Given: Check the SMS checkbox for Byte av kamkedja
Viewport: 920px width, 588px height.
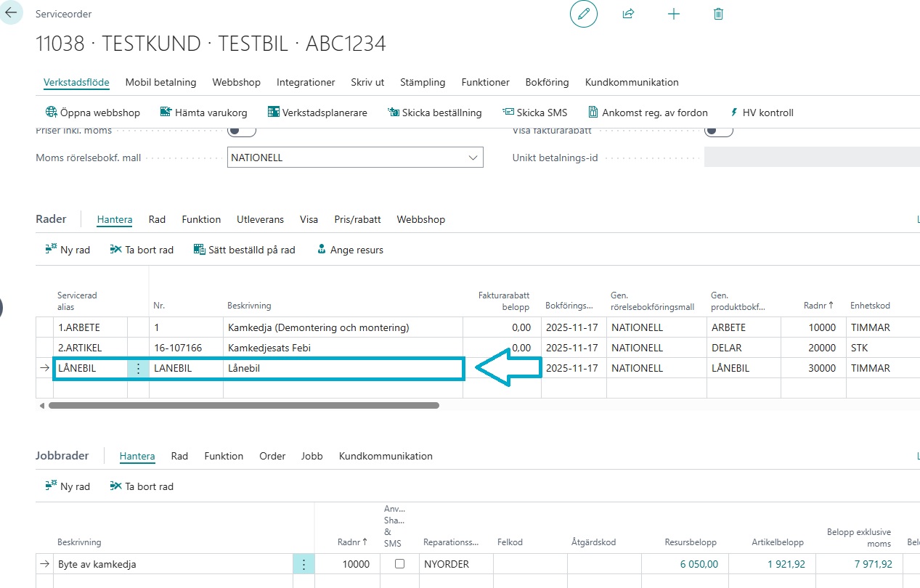Looking at the screenshot, I should tap(399, 564).
